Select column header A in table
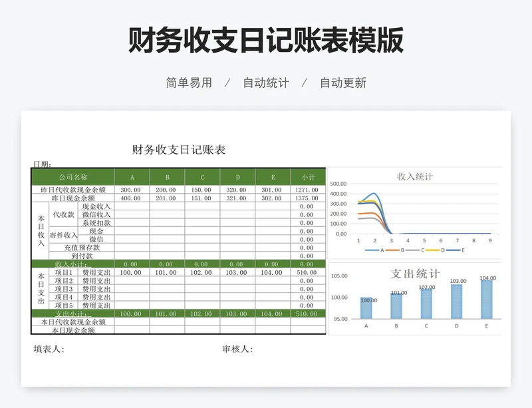Image resolution: width=532 pixels, height=408 pixels. pos(132,177)
